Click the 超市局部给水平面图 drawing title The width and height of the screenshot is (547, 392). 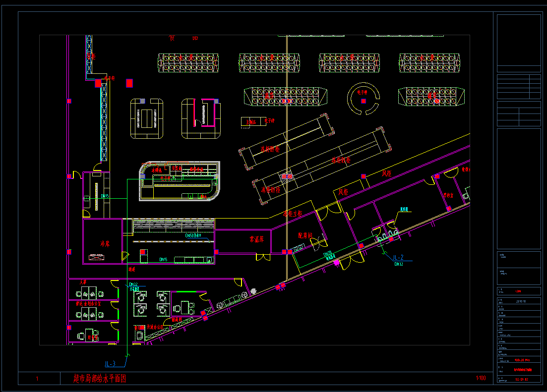click(x=100, y=379)
